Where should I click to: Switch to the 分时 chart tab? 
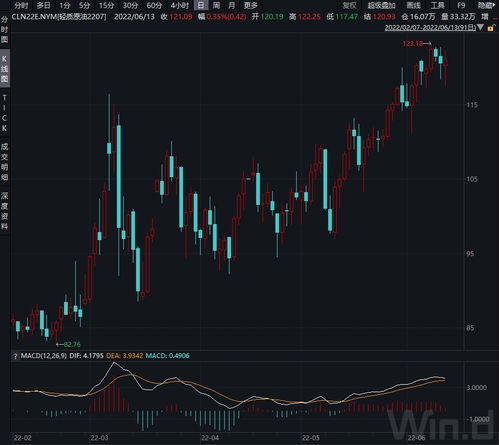click(21, 5)
